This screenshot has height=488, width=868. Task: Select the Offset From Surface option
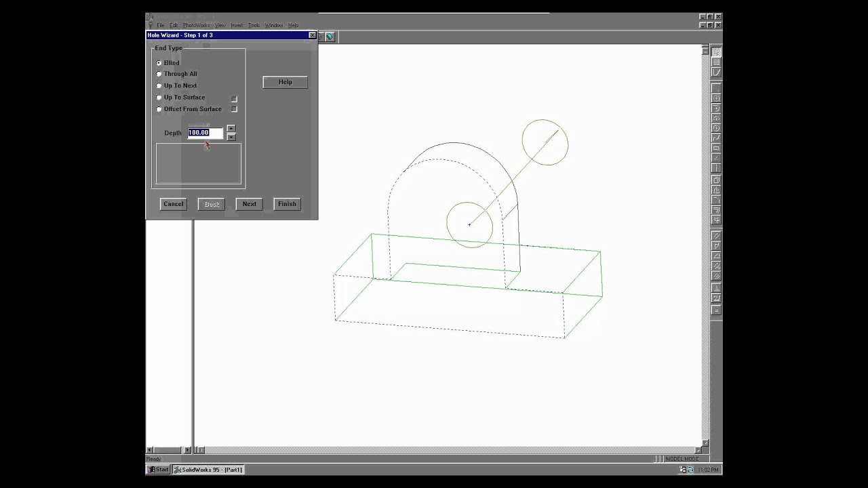tap(189, 108)
